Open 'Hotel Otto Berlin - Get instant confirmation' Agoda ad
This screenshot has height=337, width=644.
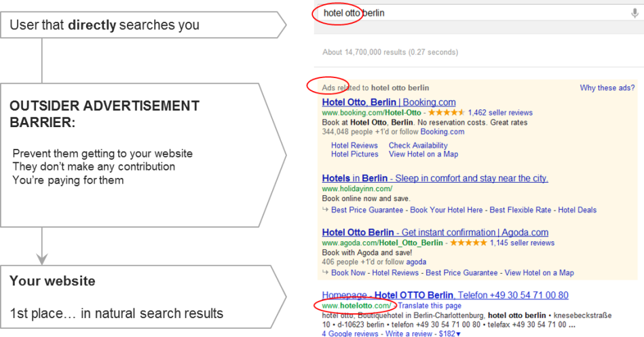(x=435, y=232)
